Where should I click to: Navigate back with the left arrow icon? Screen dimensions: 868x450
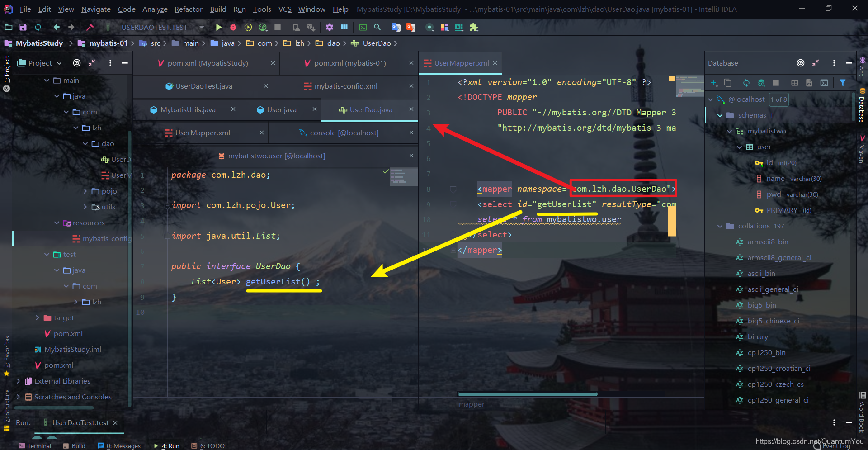point(57,27)
